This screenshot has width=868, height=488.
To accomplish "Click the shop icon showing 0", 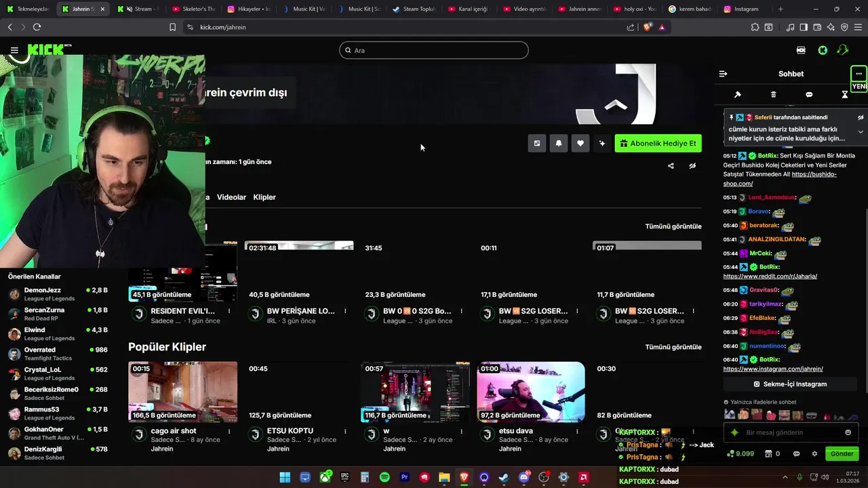I will coord(772,454).
